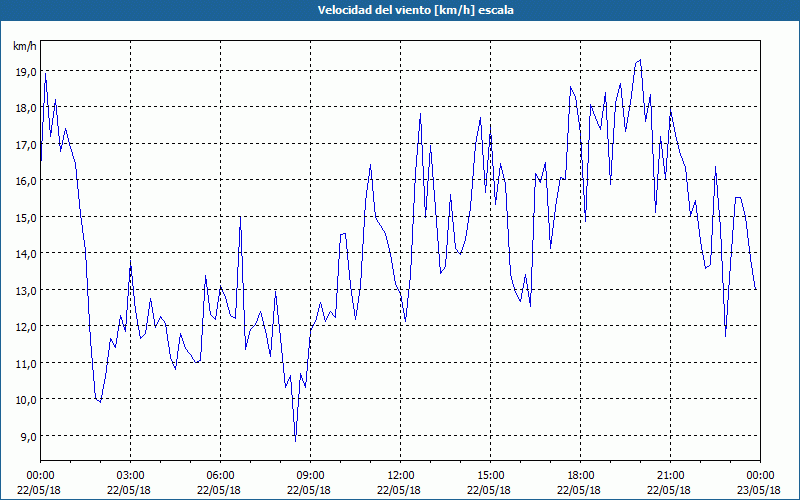Select the 18:00 time marker
Image resolution: width=800 pixels, height=500 pixels.
pyautogui.click(x=580, y=475)
